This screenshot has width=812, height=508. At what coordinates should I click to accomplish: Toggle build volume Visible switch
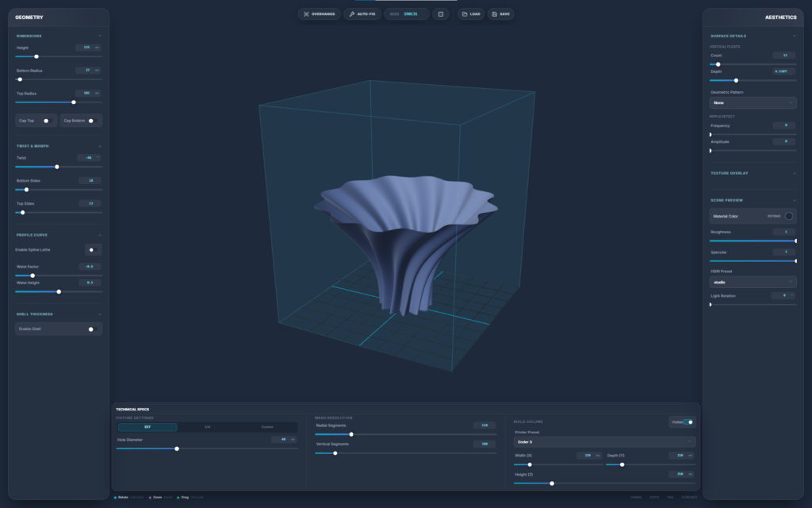pos(688,422)
